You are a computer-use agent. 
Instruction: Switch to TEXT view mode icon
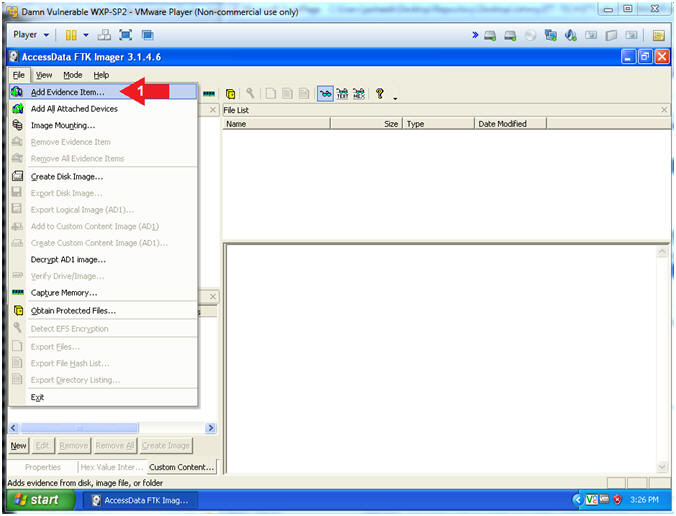[x=342, y=94]
